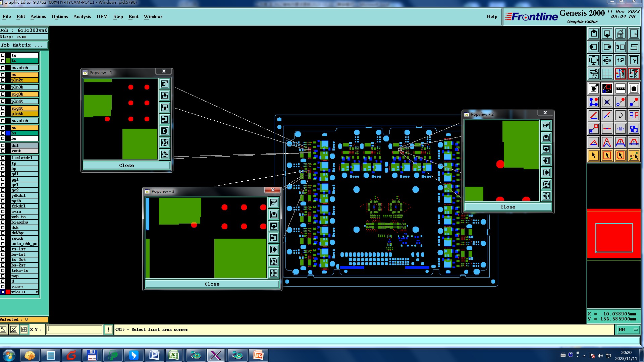Click the Home view icon
This screenshot has width=644, height=362.
coord(620,34)
